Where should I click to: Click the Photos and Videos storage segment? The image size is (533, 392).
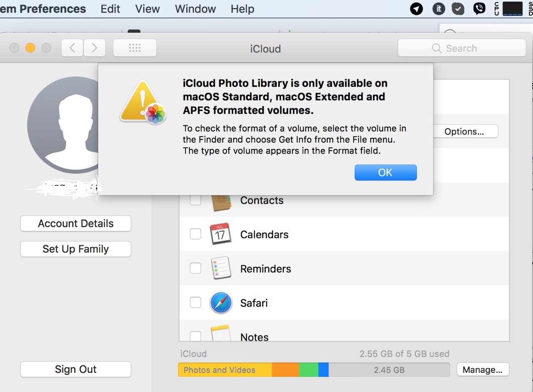[x=225, y=370]
